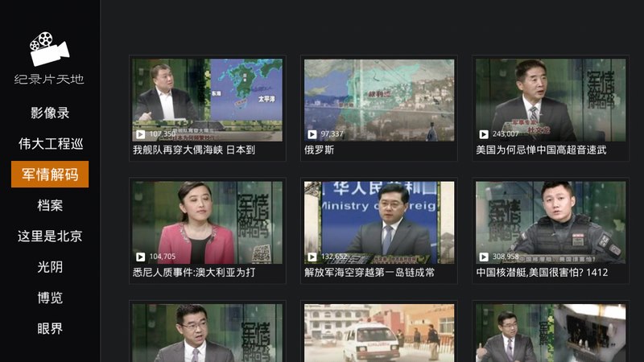Click play icon beside 308,958 views
This screenshot has width=644, height=362.
pos(484,257)
